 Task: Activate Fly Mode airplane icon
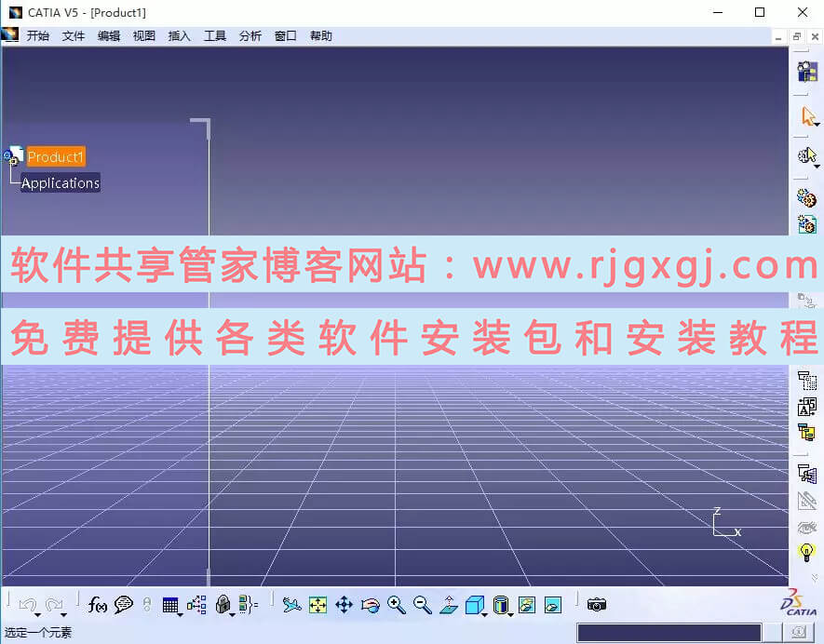point(291,605)
